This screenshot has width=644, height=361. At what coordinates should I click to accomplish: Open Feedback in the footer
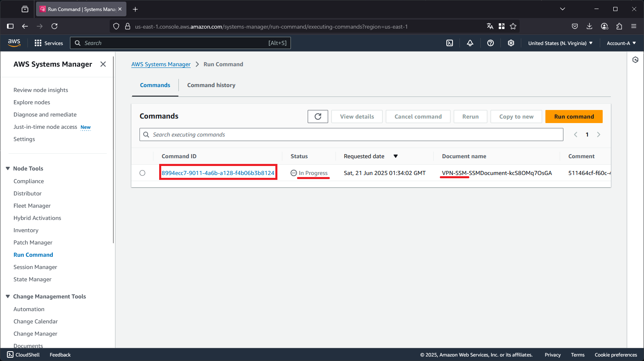(x=60, y=355)
